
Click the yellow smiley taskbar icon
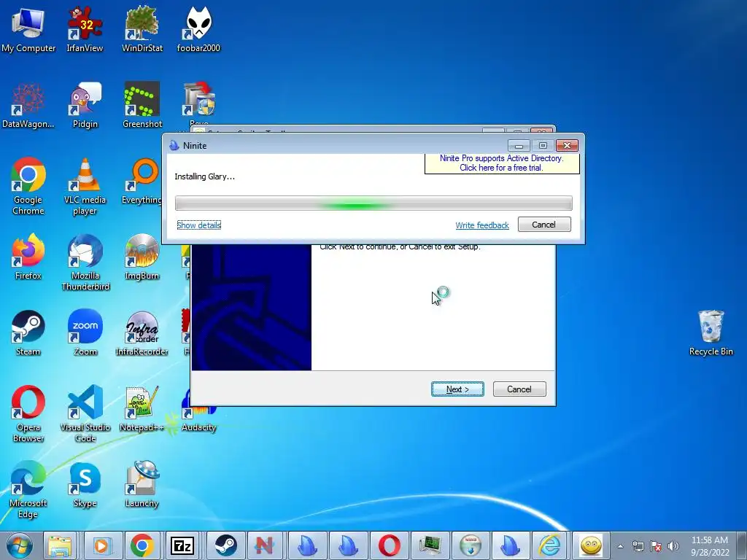pos(591,545)
